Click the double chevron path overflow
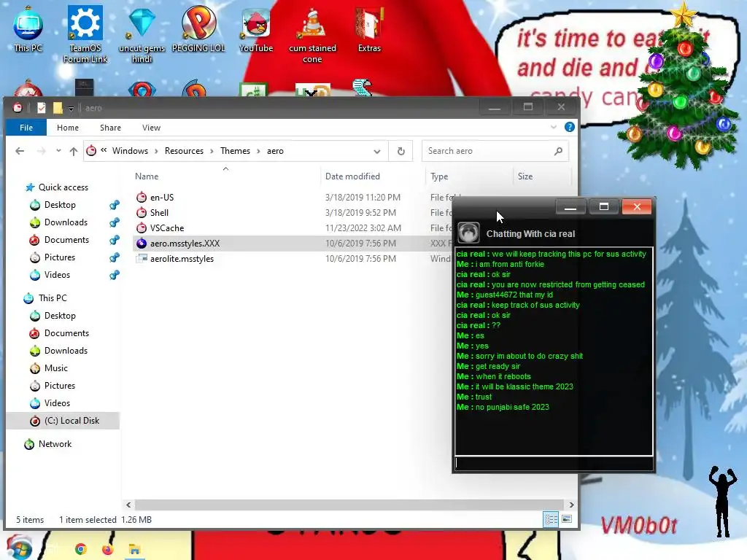This screenshot has width=747, height=560. coord(104,150)
